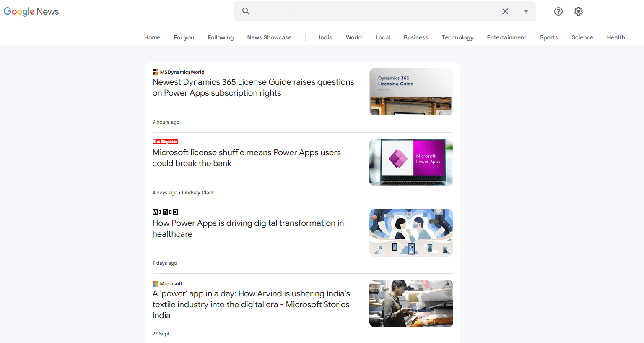
Task: Go to the Sports section
Action: tap(548, 37)
